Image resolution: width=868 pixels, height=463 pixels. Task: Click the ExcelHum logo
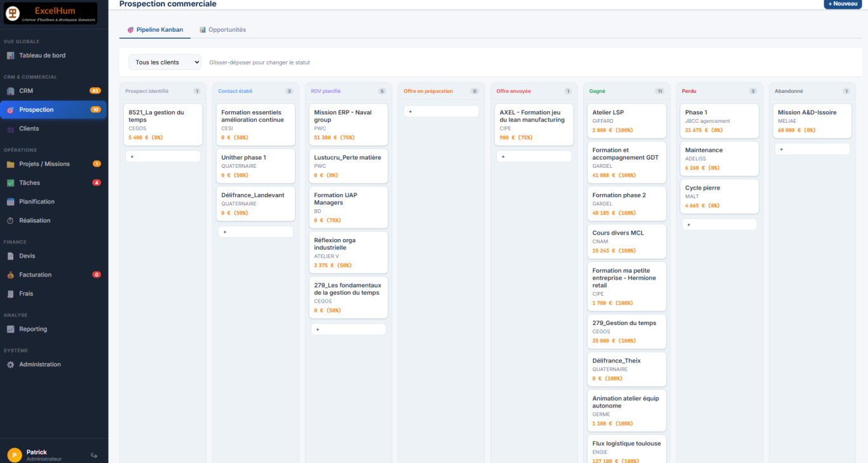[x=51, y=13]
